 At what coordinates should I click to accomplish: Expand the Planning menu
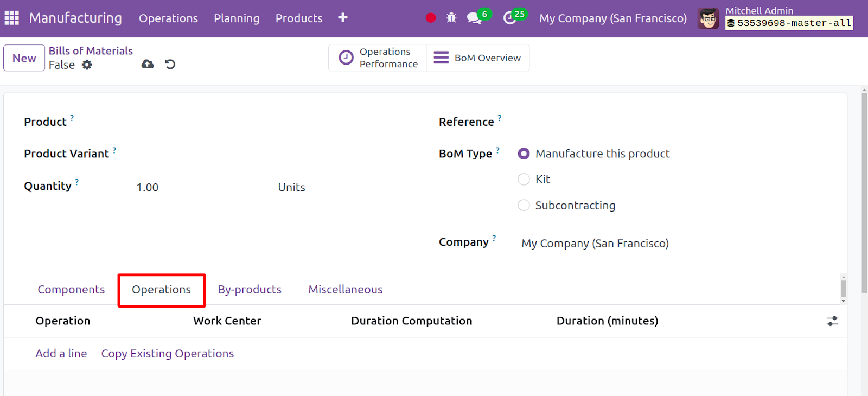tap(237, 18)
